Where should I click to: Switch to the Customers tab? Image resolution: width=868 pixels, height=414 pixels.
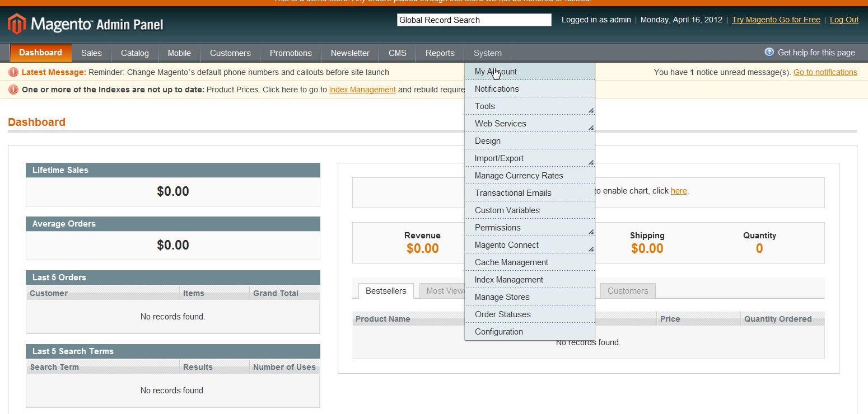click(627, 291)
